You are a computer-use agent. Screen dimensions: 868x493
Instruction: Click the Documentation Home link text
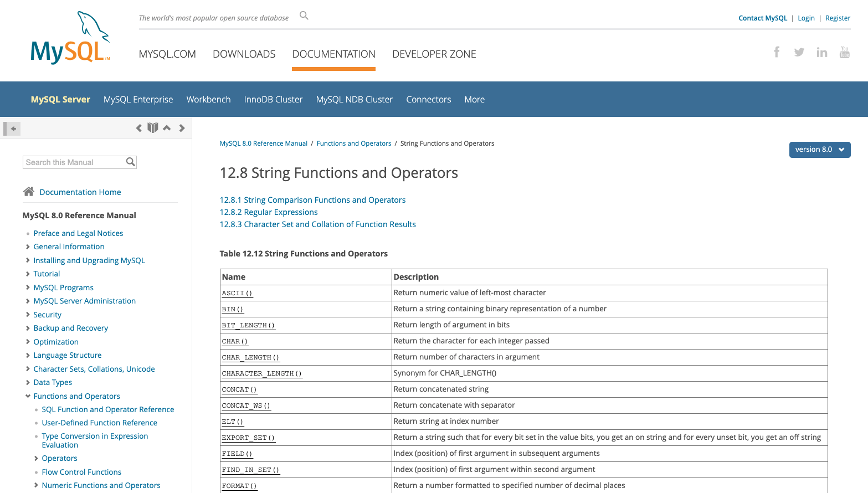pyautogui.click(x=80, y=192)
